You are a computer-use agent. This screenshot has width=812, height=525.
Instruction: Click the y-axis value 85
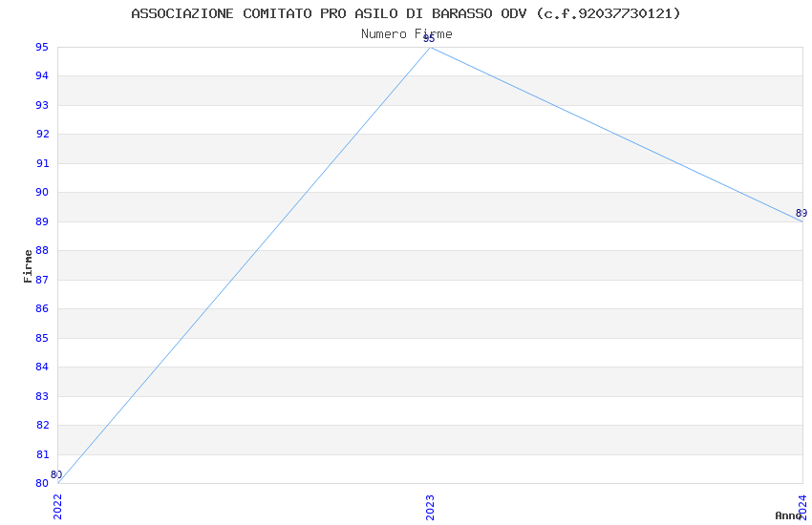(42, 338)
